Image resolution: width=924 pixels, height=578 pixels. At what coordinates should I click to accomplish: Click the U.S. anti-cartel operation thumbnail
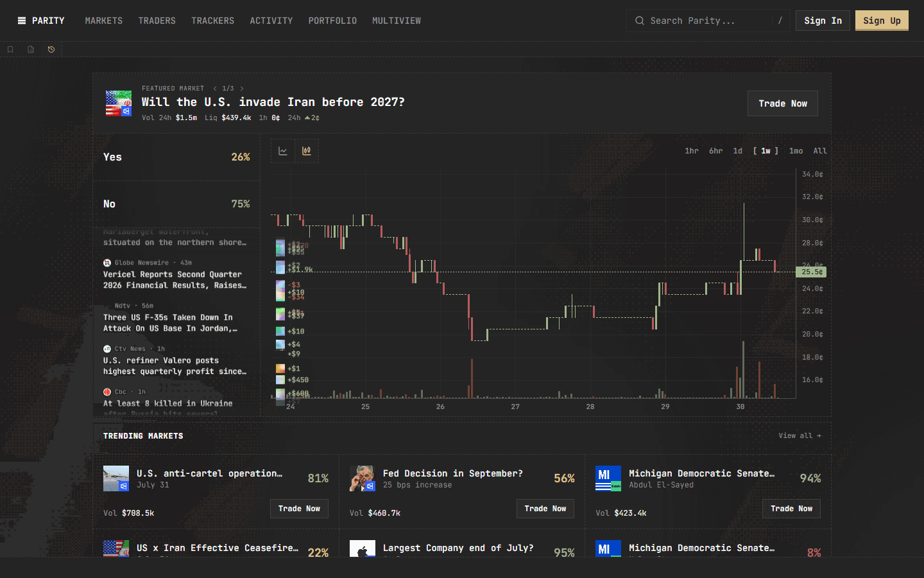(x=116, y=478)
